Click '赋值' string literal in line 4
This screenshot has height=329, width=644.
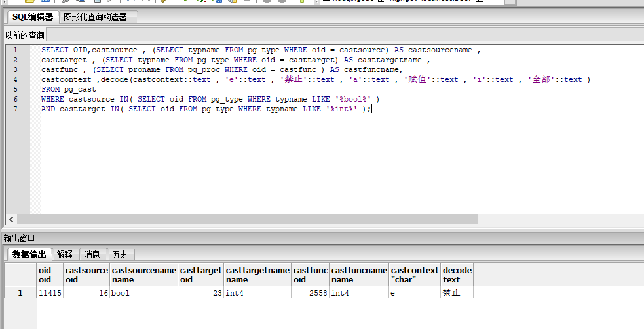click(x=417, y=79)
